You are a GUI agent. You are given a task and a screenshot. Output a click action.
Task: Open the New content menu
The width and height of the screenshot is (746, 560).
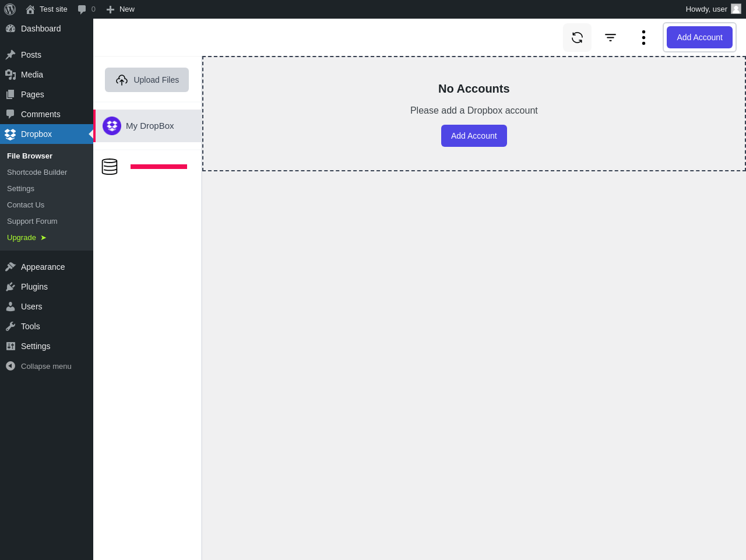120,9
